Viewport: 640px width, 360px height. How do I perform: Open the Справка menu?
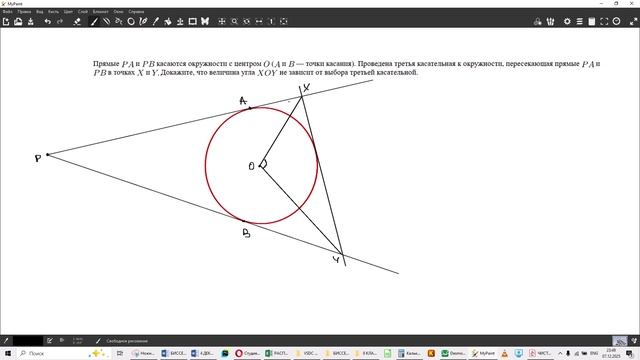[x=136, y=11]
